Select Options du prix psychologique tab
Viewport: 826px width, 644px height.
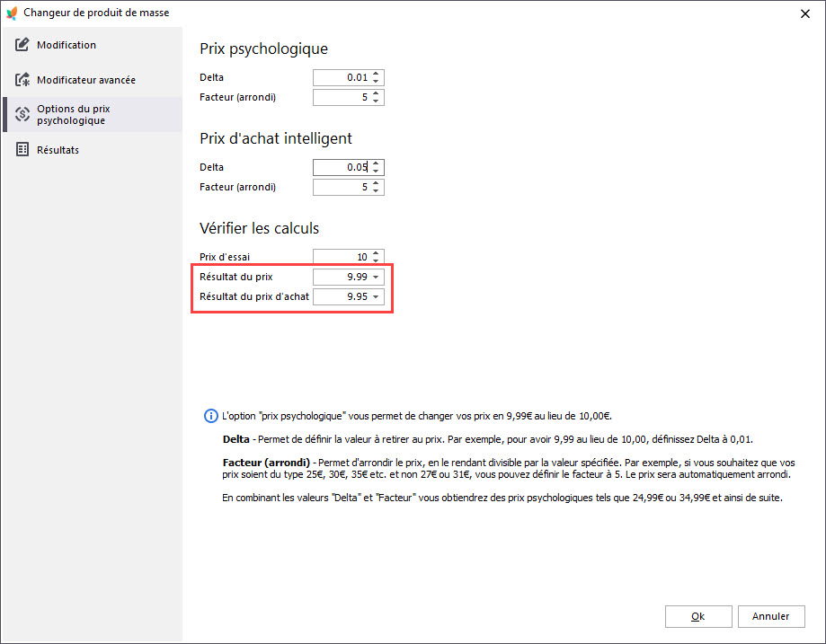(x=93, y=114)
